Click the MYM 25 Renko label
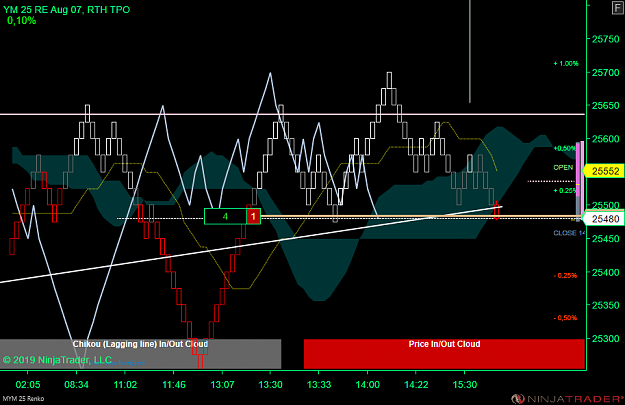Screen dimensions: 625x405 [x=23, y=399]
